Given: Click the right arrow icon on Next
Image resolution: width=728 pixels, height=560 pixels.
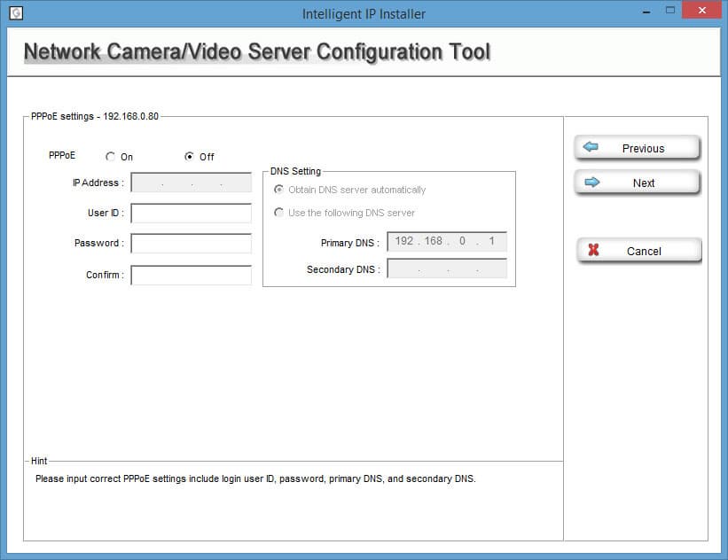Looking at the screenshot, I should click(x=592, y=183).
